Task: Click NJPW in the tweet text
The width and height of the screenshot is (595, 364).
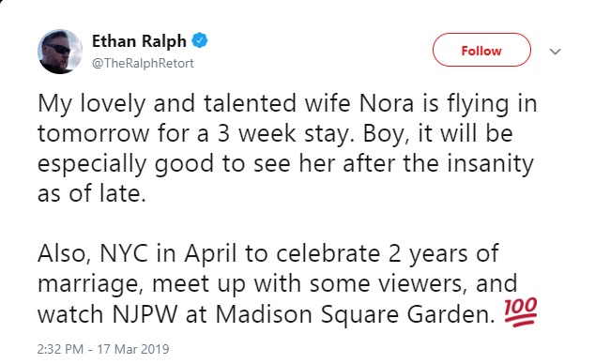Action: pyautogui.click(x=145, y=314)
